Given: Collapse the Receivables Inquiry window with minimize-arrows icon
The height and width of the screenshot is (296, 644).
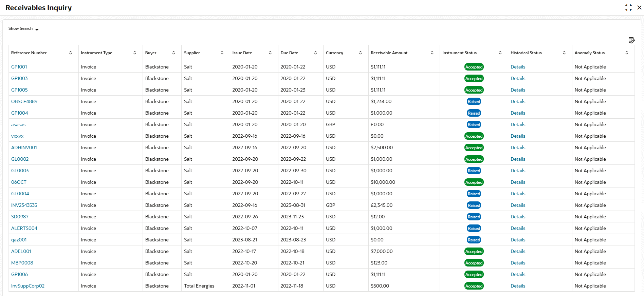Looking at the screenshot, I should tap(628, 7).
